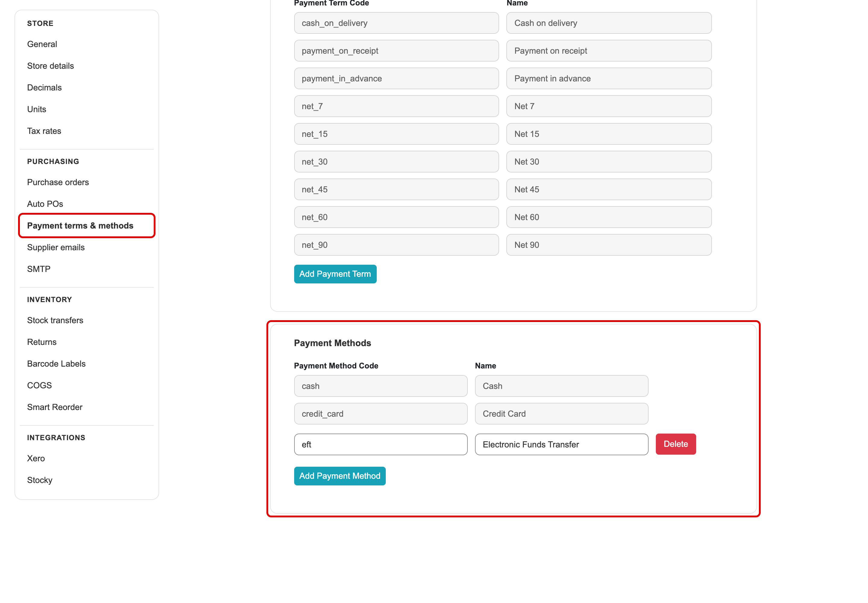The width and height of the screenshot is (868, 603).
Task: Open Stocky integration settings
Action: (40, 480)
